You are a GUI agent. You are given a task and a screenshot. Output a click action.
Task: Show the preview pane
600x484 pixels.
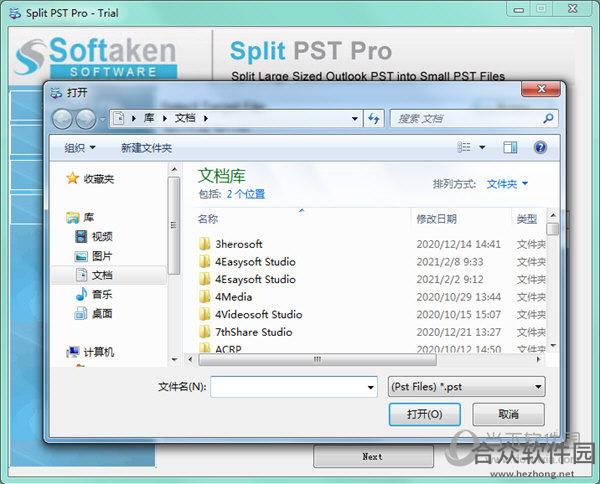[x=510, y=147]
